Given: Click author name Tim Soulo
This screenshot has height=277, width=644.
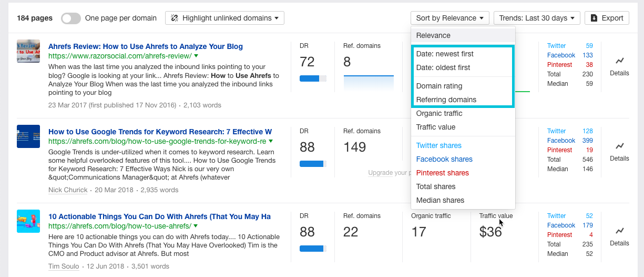Looking at the screenshot, I should (64, 266).
